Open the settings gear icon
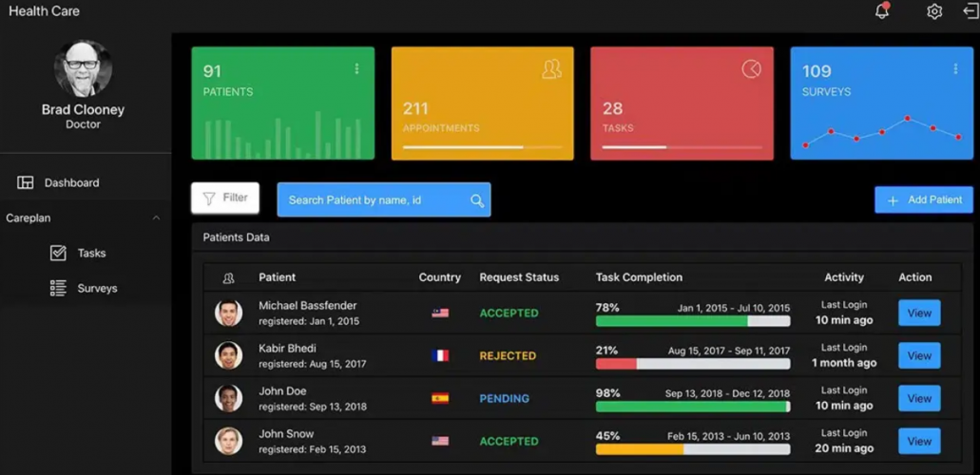 (x=934, y=11)
